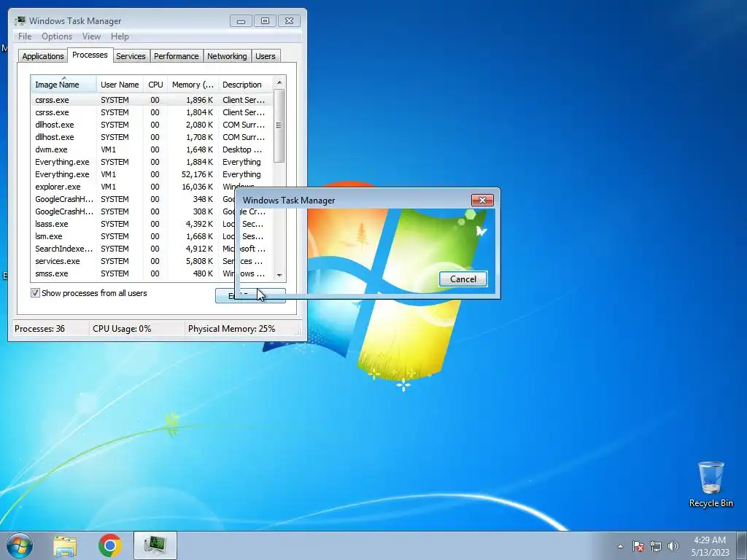Viewport: 747px width, 560px height.
Task: Minimize the main Task Manager window
Action: point(241,21)
